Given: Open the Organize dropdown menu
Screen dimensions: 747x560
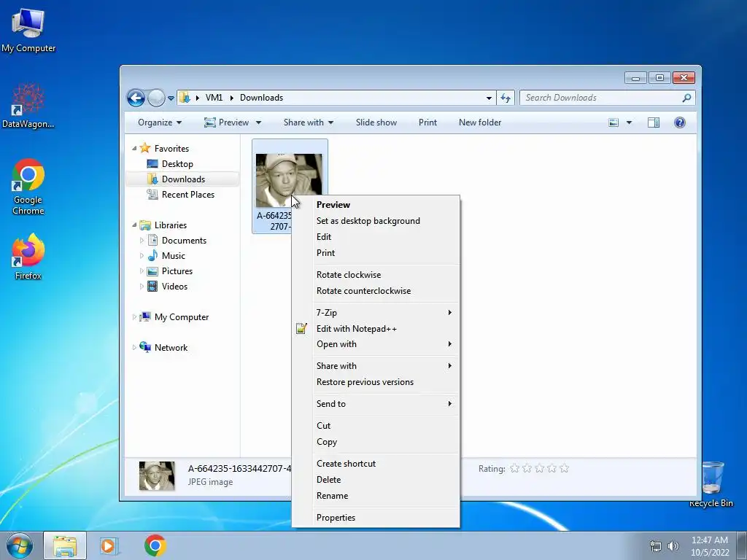Looking at the screenshot, I should tap(160, 122).
